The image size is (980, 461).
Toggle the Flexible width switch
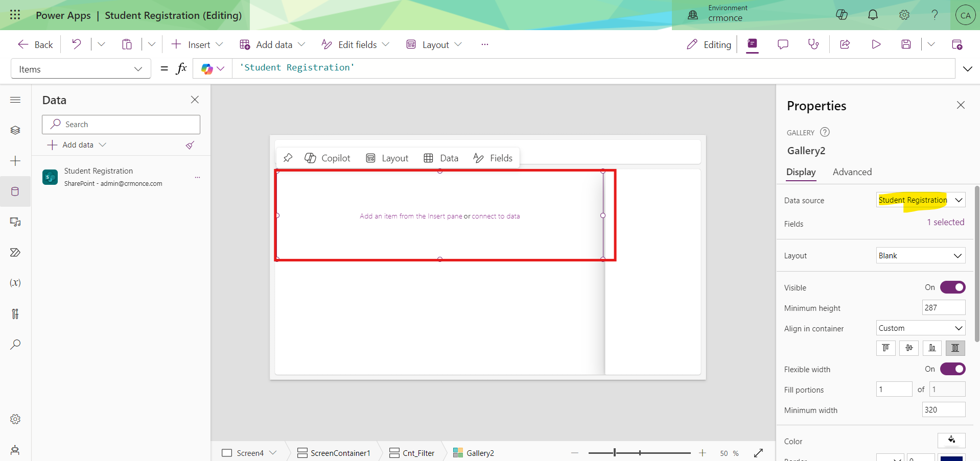coord(952,369)
